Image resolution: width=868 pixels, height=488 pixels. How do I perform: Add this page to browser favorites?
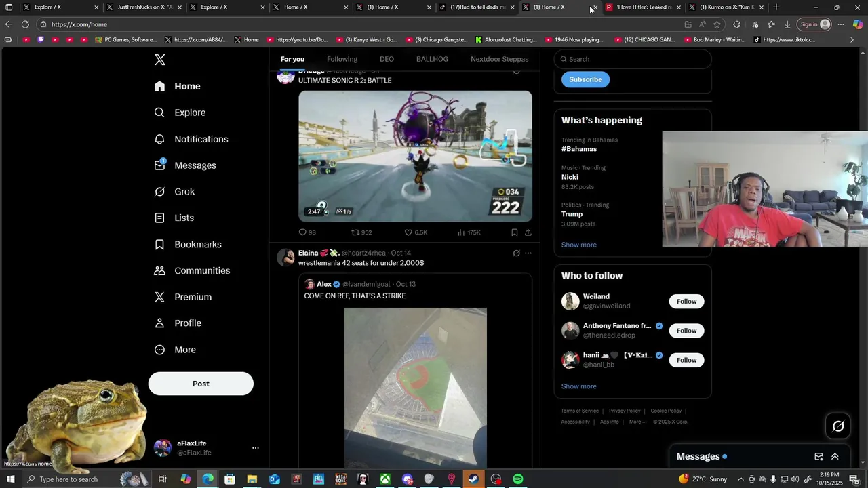717,24
